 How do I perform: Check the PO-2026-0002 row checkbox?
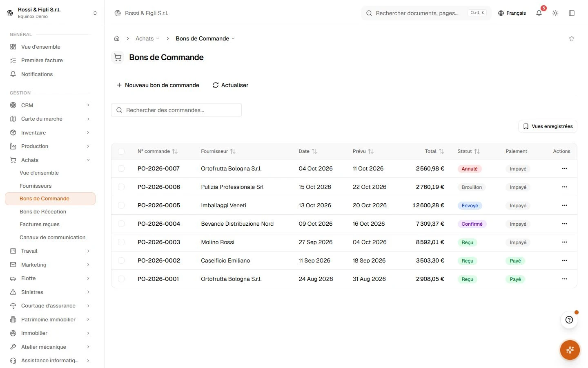(121, 260)
